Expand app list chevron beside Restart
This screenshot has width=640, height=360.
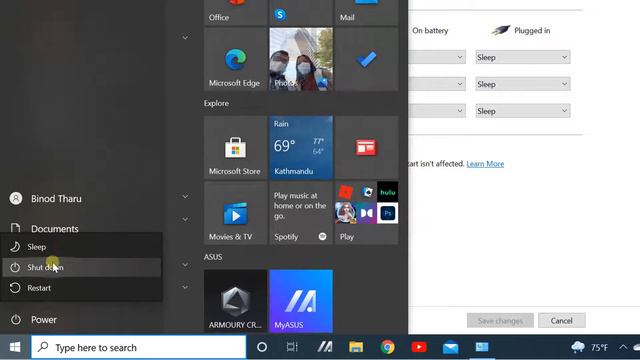tap(185, 287)
